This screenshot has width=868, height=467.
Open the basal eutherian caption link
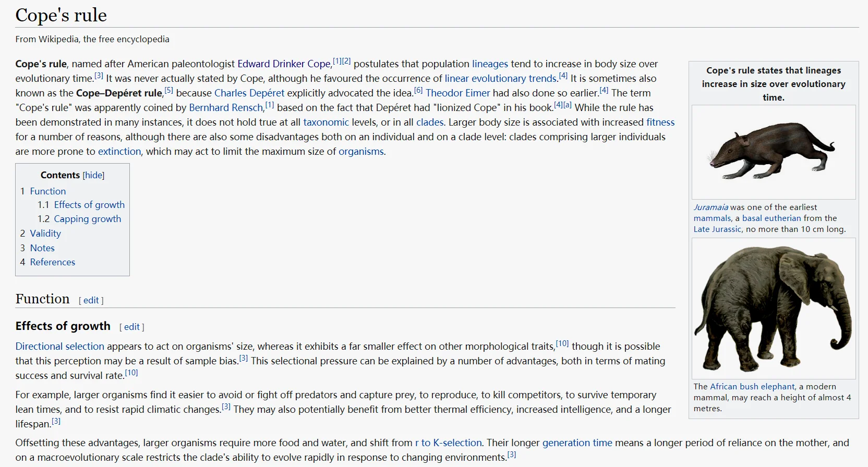pos(771,218)
